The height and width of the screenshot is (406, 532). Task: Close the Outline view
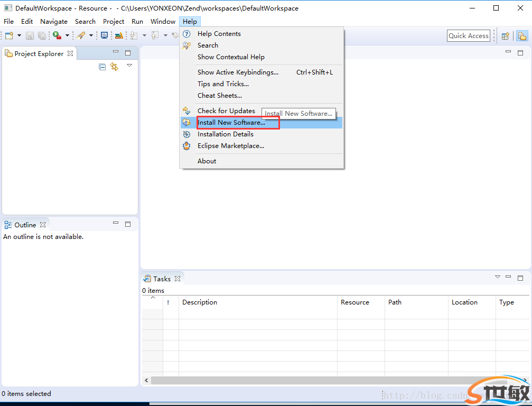click(43, 224)
